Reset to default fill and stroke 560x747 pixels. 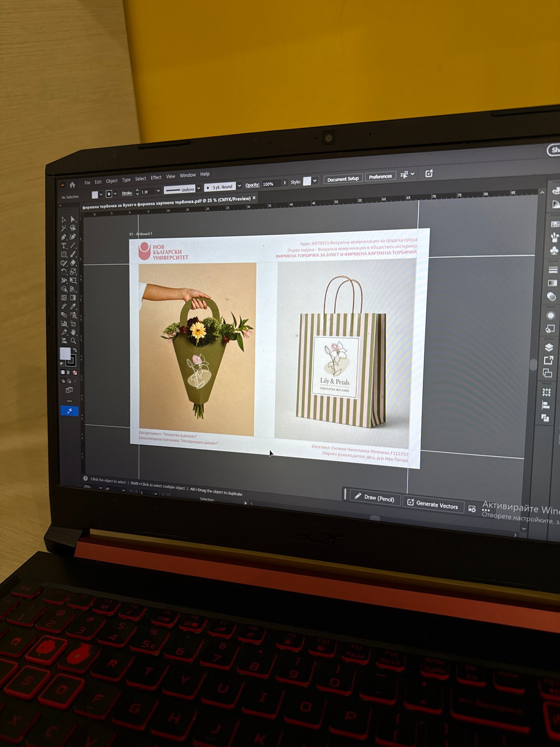(62, 364)
